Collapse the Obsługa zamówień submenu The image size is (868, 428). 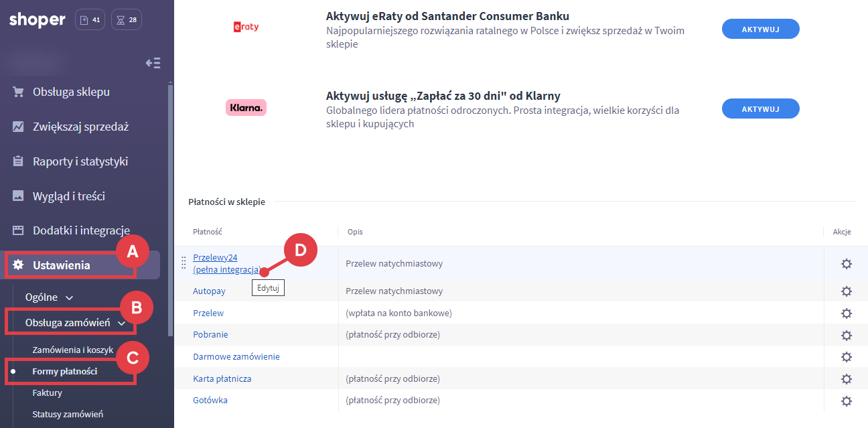click(75, 323)
